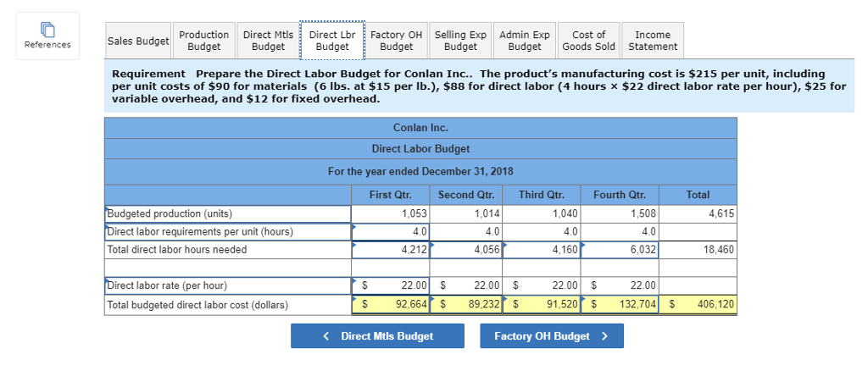Open Factory OH Budget tab

click(397, 41)
